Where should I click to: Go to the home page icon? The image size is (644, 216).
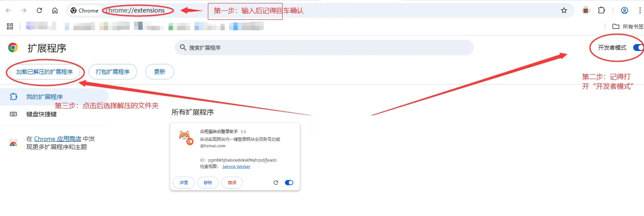[55, 10]
